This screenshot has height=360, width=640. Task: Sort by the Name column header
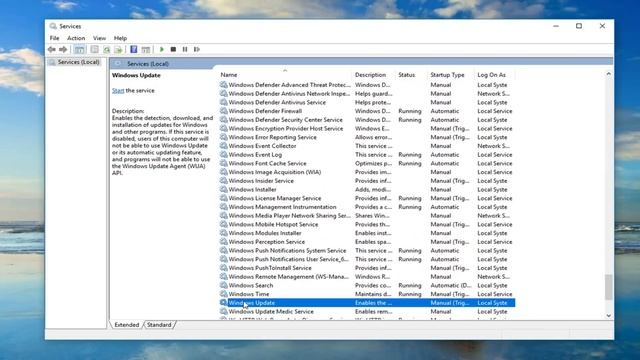coord(285,75)
